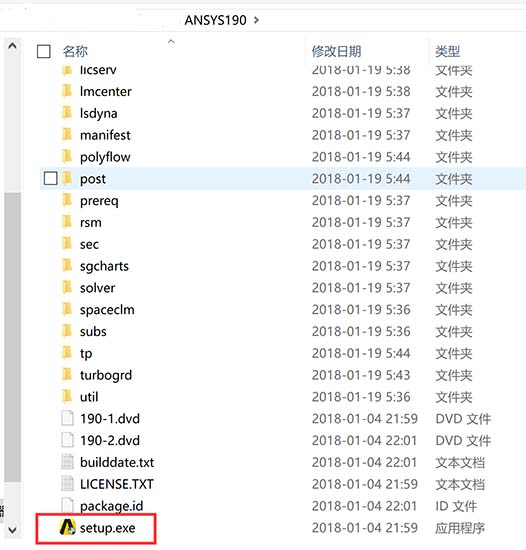
Task: Select the 190-2.dvd file name
Action: [x=110, y=440]
